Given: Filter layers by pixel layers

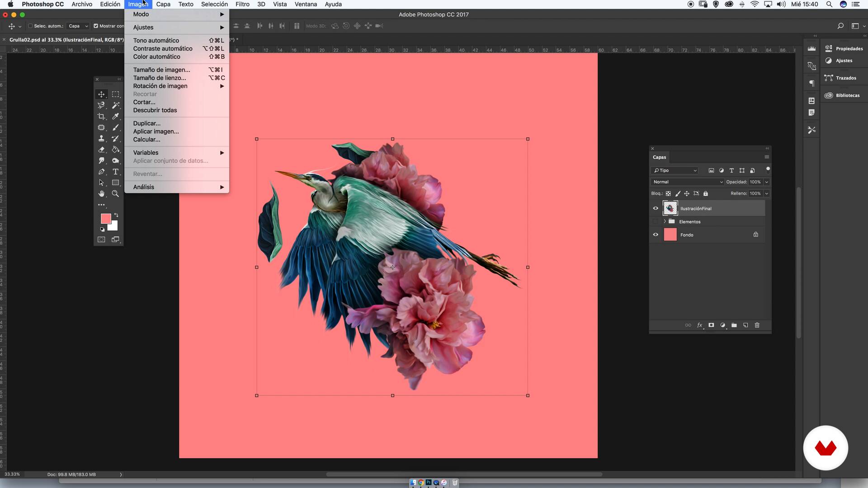Looking at the screenshot, I should 711,170.
